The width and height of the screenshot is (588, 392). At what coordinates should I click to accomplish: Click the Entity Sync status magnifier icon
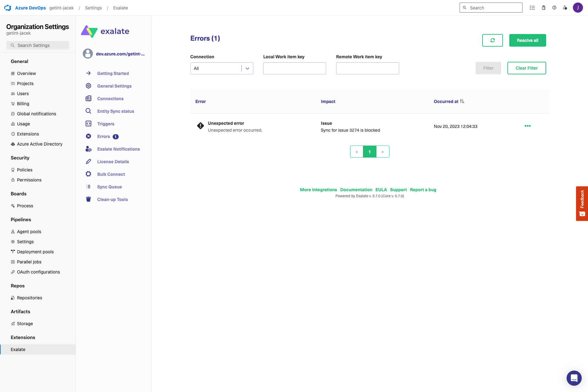[x=88, y=111]
